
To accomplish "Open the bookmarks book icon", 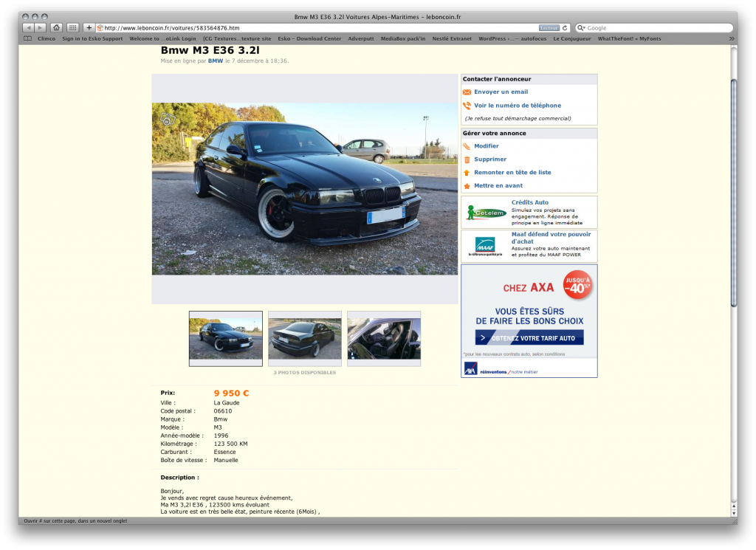I will tap(28, 38).
